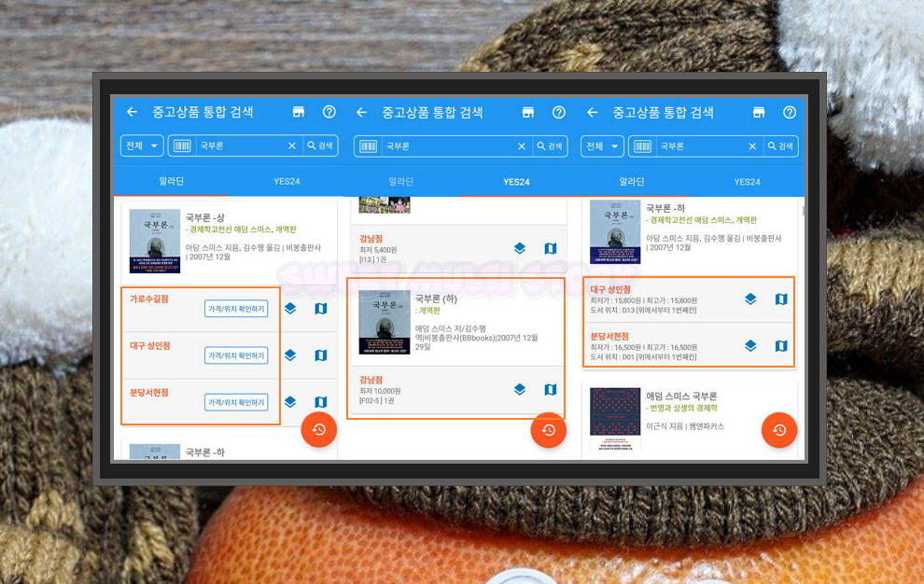
Task: Select the 알라딘 tab on right screen
Action: [631, 182]
